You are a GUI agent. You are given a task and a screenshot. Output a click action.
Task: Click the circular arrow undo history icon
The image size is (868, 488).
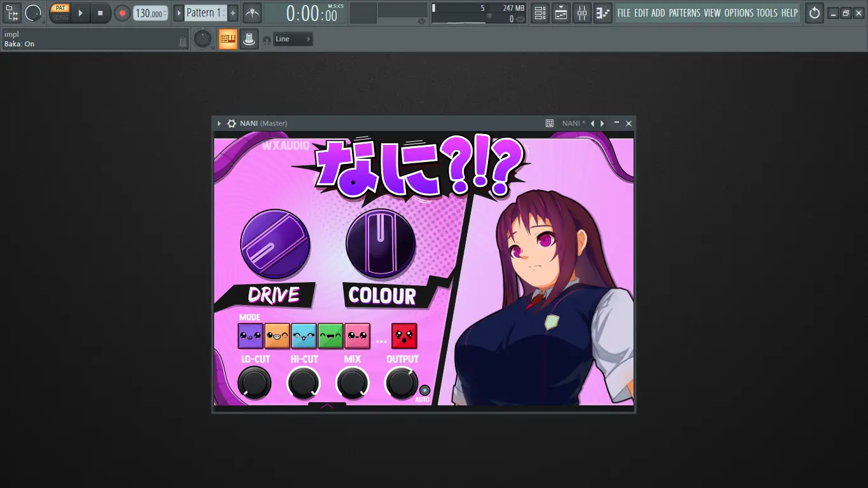[815, 13]
